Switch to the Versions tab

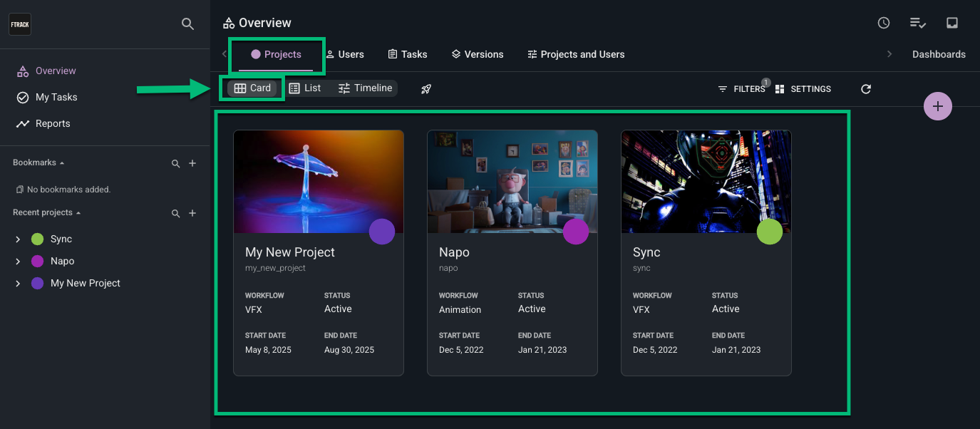coord(478,54)
